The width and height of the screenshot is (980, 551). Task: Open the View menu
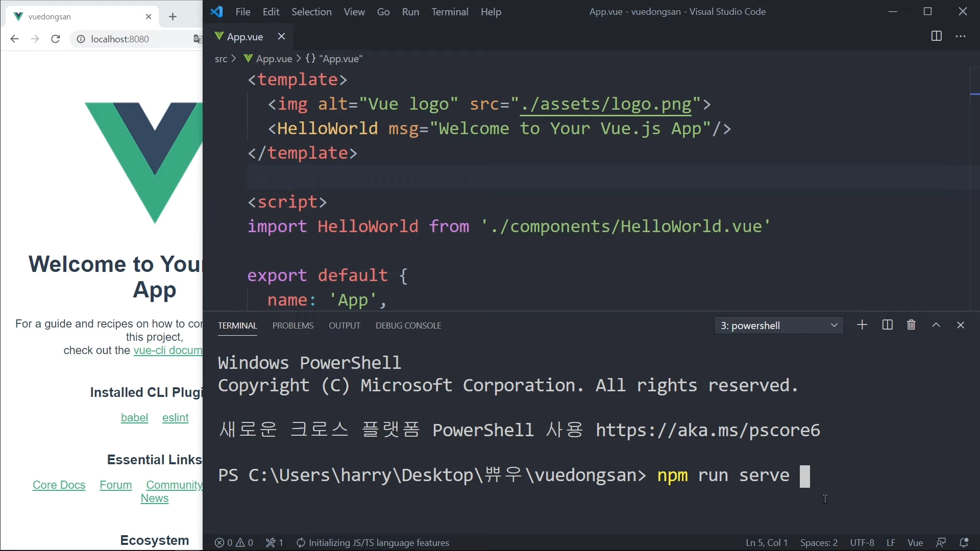[354, 12]
